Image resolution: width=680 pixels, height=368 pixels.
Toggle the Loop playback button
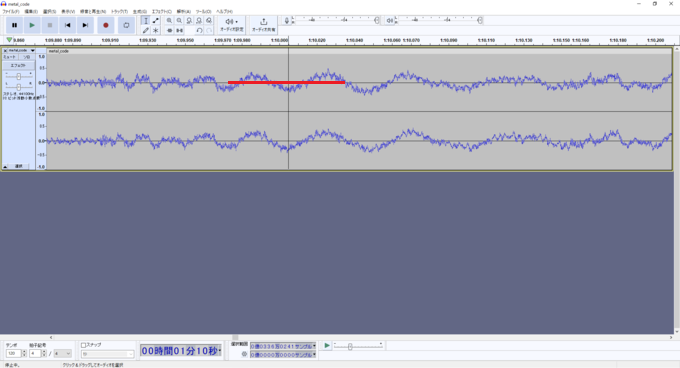pos(126,25)
